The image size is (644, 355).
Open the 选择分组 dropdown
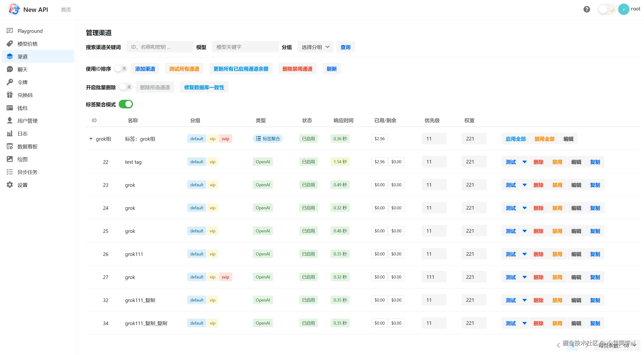315,47
